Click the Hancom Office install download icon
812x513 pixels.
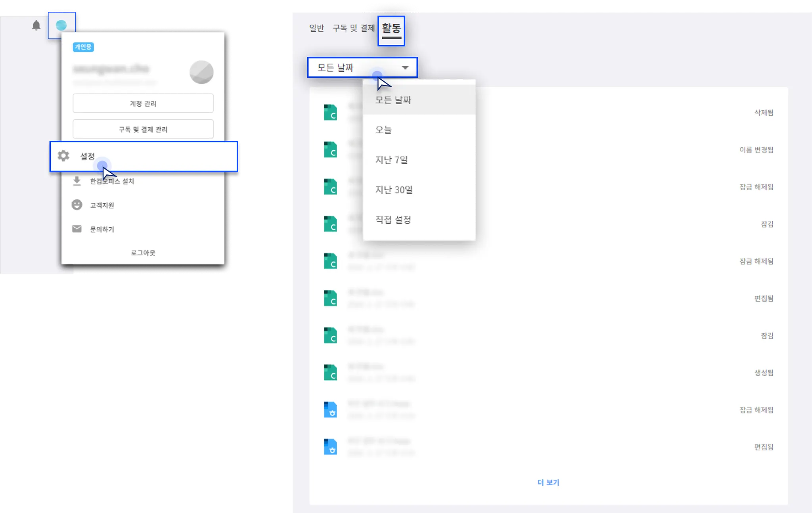coord(77,181)
